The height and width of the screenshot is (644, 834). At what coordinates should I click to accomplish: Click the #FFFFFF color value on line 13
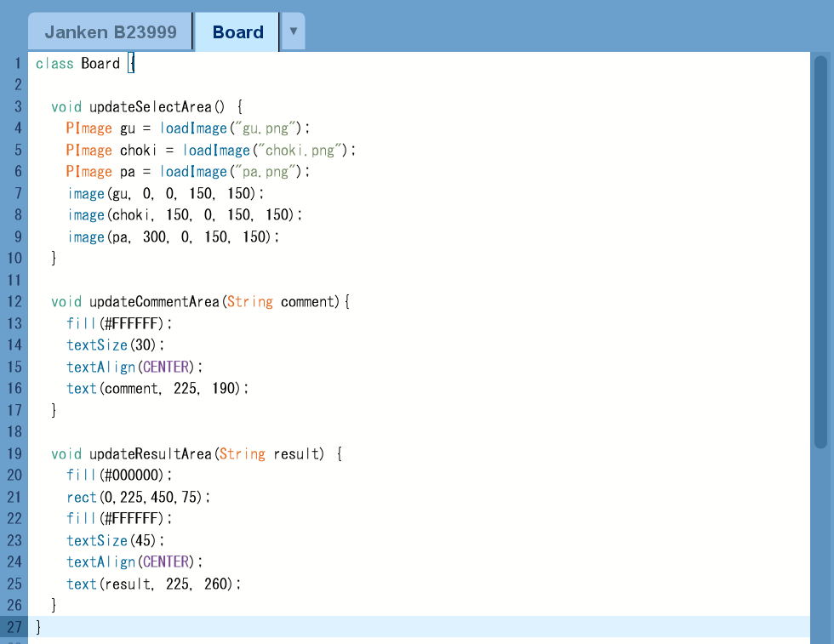click(131, 323)
